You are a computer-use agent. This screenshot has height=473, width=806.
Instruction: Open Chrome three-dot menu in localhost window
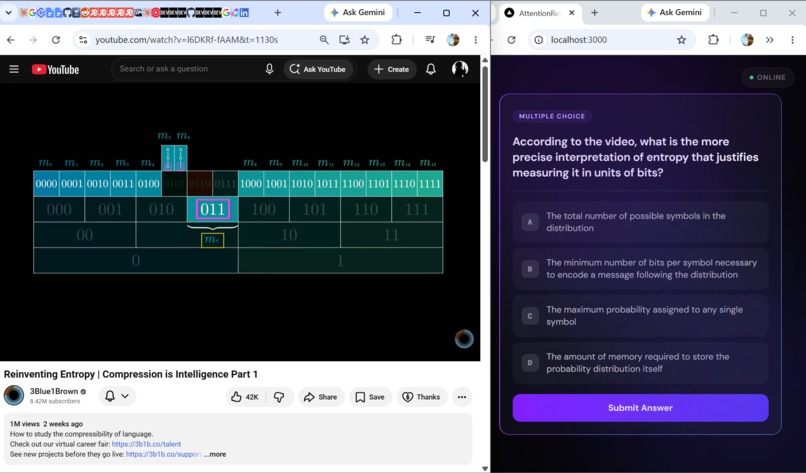792,40
